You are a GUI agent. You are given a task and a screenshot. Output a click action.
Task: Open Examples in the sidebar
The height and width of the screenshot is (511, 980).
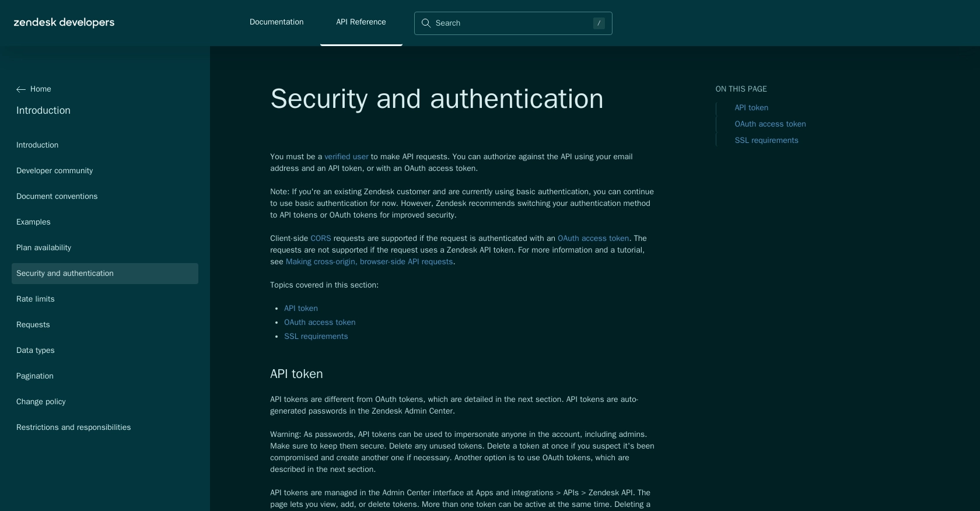[33, 222]
